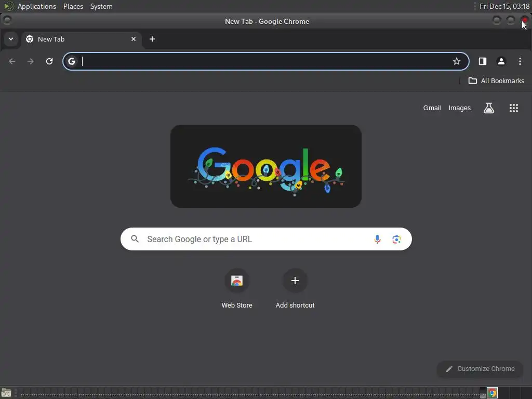
Task: Select the New Tab tab
Action: pyautogui.click(x=82, y=39)
